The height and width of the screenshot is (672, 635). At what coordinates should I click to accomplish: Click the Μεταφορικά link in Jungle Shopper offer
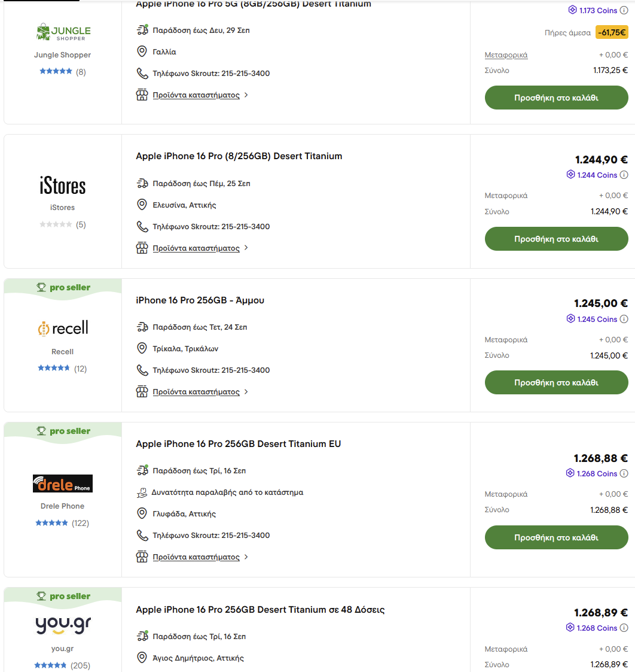coord(506,55)
